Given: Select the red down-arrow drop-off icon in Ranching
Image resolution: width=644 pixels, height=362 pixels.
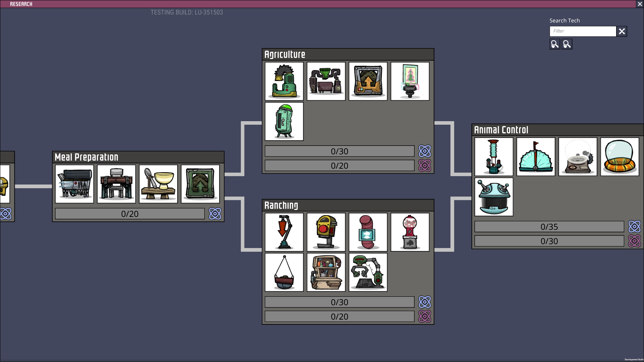Looking at the screenshot, I should (x=284, y=232).
